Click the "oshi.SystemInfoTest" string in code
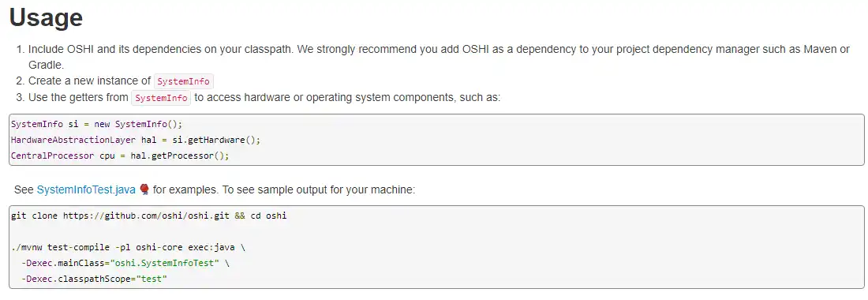Viewport: 868px width, 300px height. pyautogui.click(x=162, y=264)
